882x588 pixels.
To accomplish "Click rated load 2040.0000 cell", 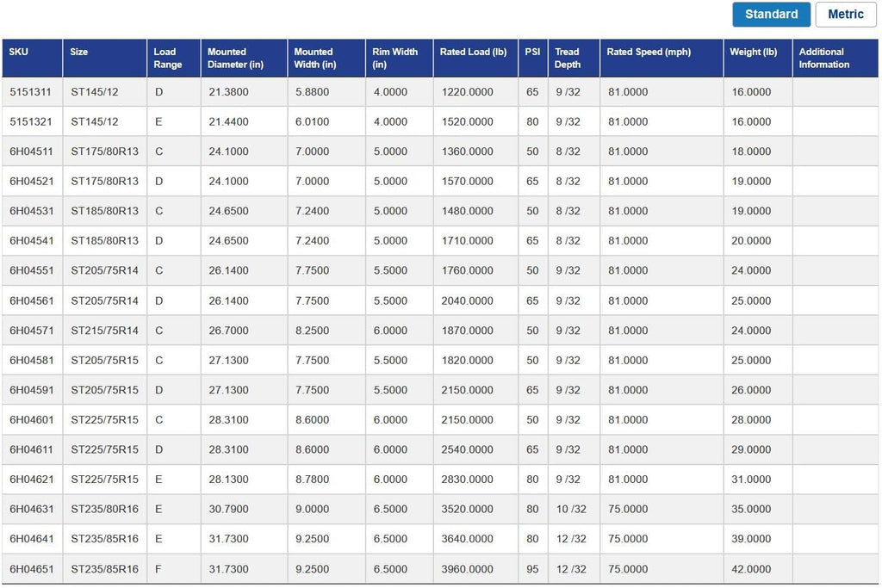I will [x=475, y=300].
